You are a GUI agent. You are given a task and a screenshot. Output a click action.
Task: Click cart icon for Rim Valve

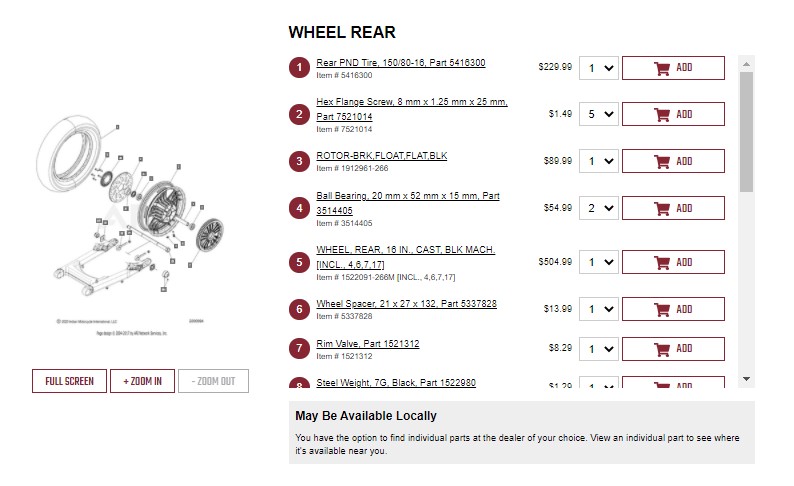(661, 349)
